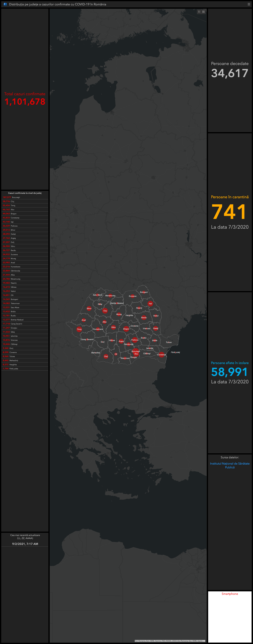Select Maramureș row in the county list
The width and height of the screenshot is (253, 644).
tap(25, 279)
